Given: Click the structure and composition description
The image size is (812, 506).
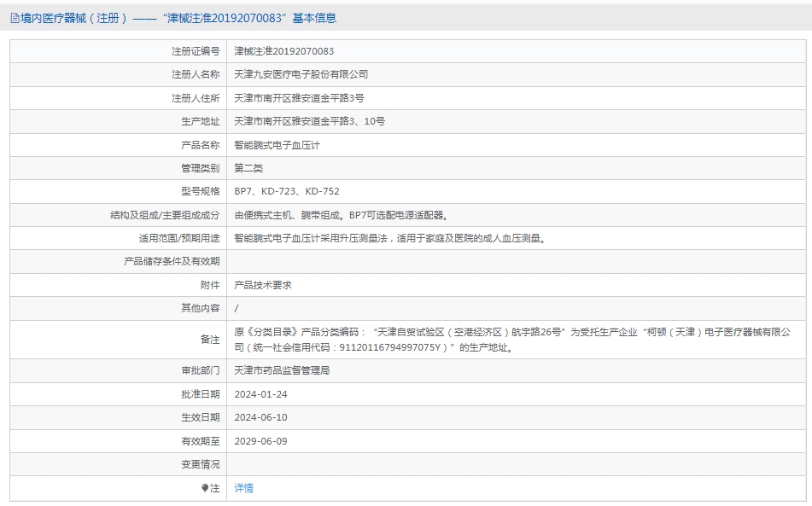Looking at the screenshot, I should [x=342, y=215].
